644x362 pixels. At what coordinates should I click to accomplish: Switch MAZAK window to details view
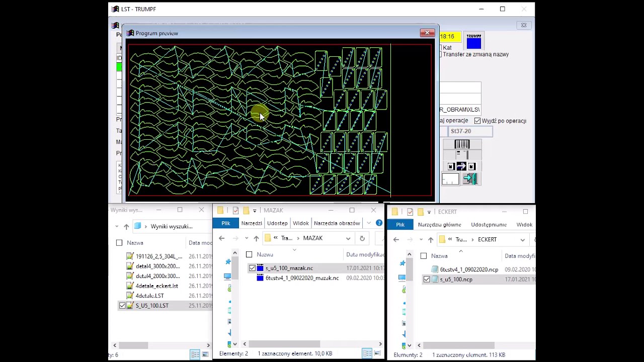pyautogui.click(x=367, y=353)
